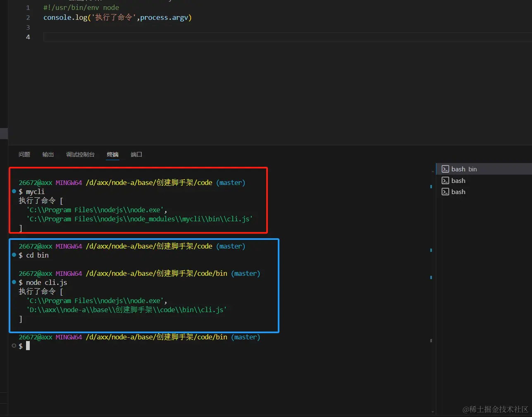
Task: Click the terminal cursor after the last $ prompt
Action: 28,346
